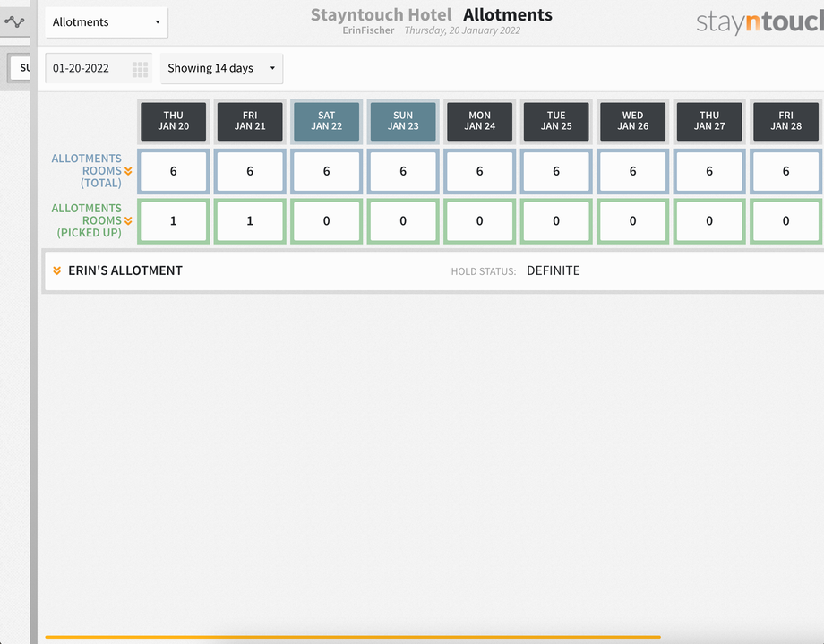This screenshot has height=644, width=824.
Task: Select the THU JAN 27 column header
Action: [709, 122]
